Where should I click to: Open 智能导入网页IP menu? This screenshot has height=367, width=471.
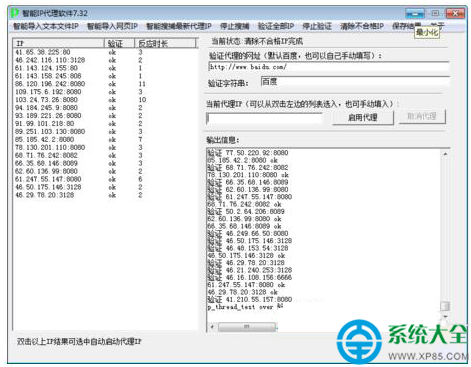click(x=112, y=26)
